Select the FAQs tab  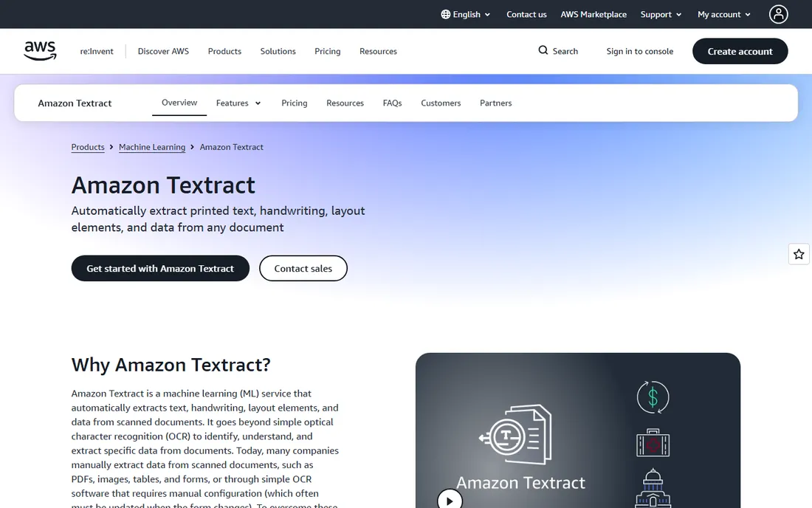pyautogui.click(x=392, y=103)
